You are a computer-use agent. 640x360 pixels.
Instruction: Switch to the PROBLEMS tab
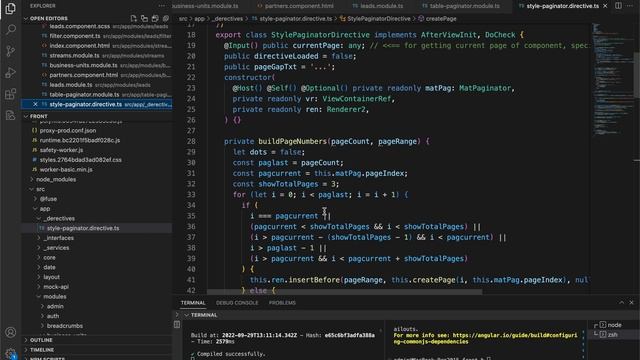click(x=282, y=303)
